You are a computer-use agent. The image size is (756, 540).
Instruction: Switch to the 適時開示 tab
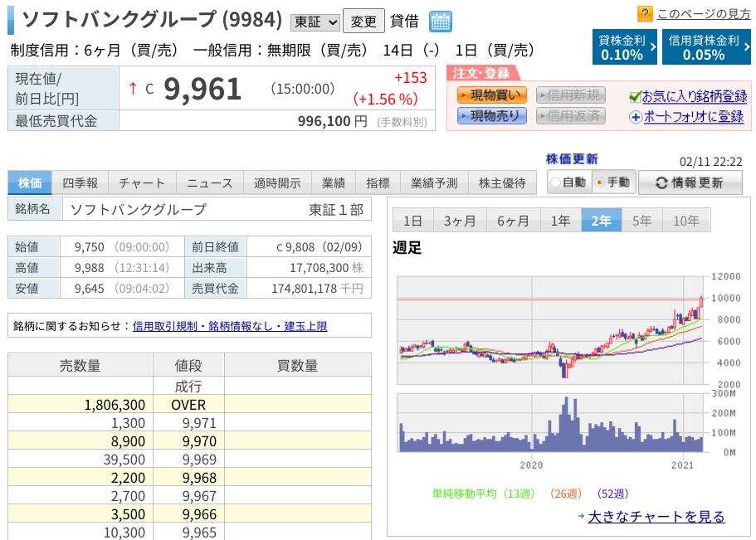tap(277, 183)
